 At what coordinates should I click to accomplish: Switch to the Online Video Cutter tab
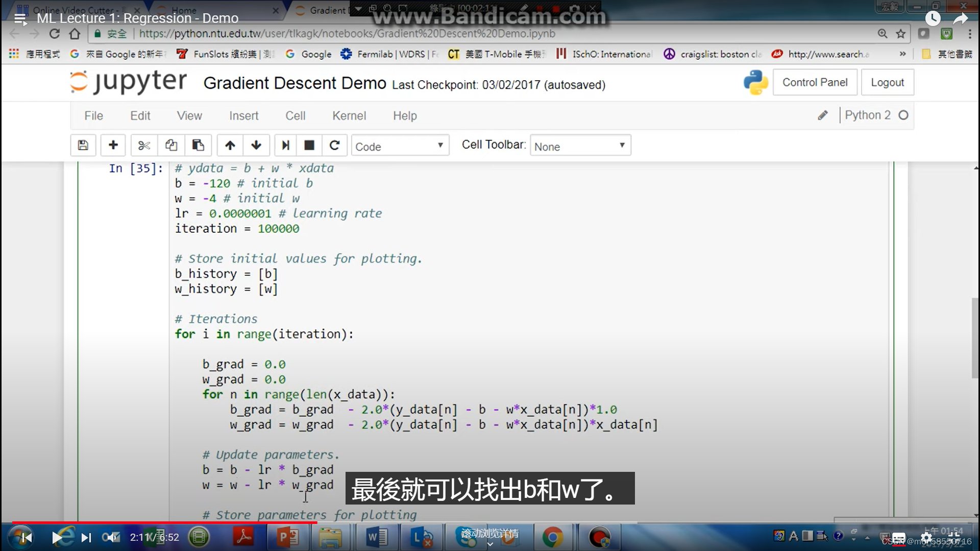[x=79, y=10]
